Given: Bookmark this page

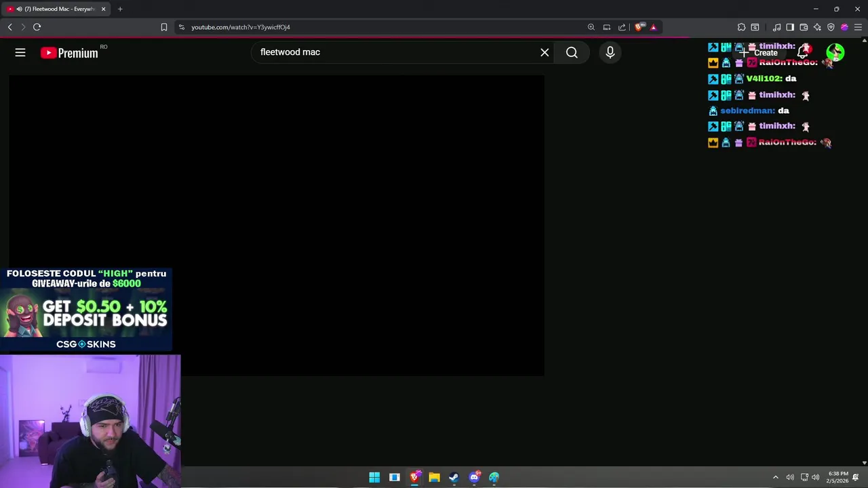Looking at the screenshot, I should (163, 27).
